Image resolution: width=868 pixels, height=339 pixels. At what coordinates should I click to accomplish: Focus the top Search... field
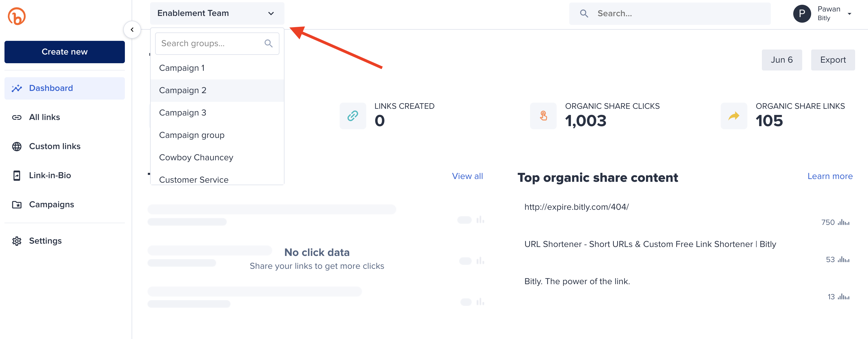(x=670, y=13)
